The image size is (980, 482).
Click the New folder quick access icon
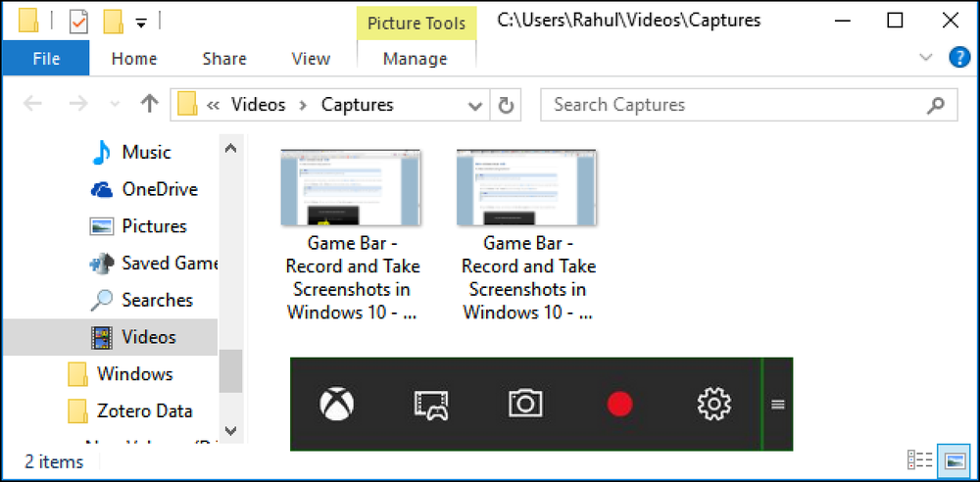click(113, 22)
